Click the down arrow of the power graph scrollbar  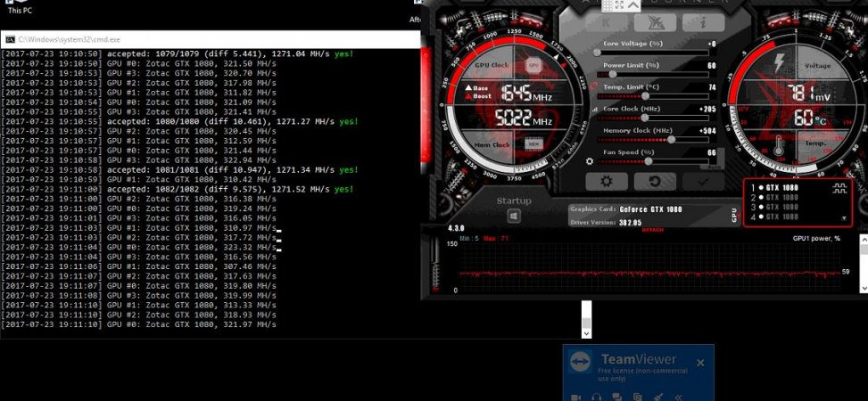click(863, 287)
